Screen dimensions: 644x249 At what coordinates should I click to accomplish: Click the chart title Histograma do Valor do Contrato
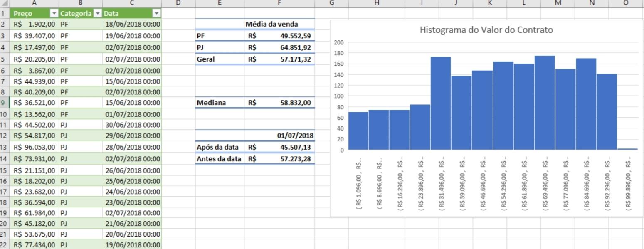[486, 30]
